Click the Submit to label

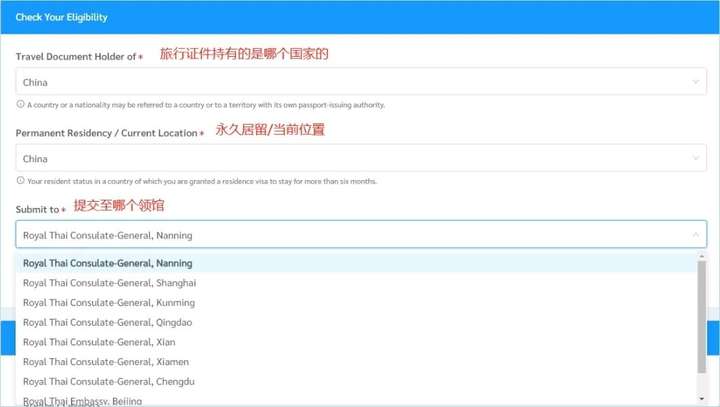tap(38, 209)
